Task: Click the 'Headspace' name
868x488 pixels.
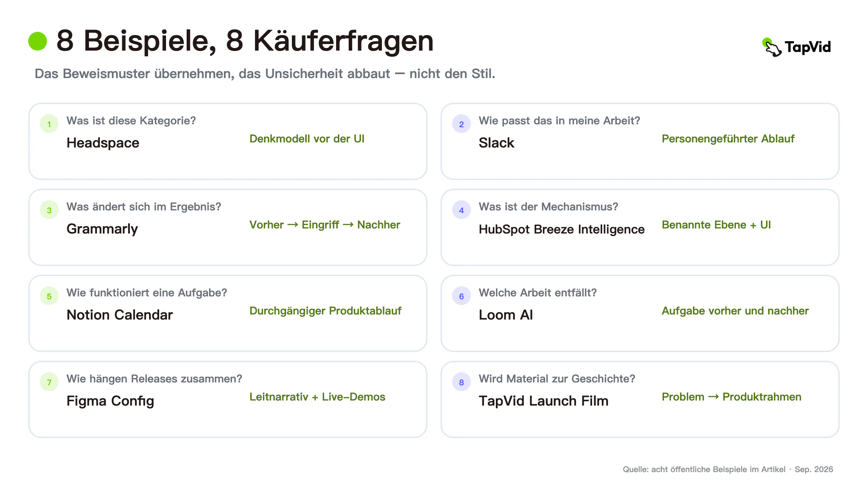Action: click(x=103, y=143)
